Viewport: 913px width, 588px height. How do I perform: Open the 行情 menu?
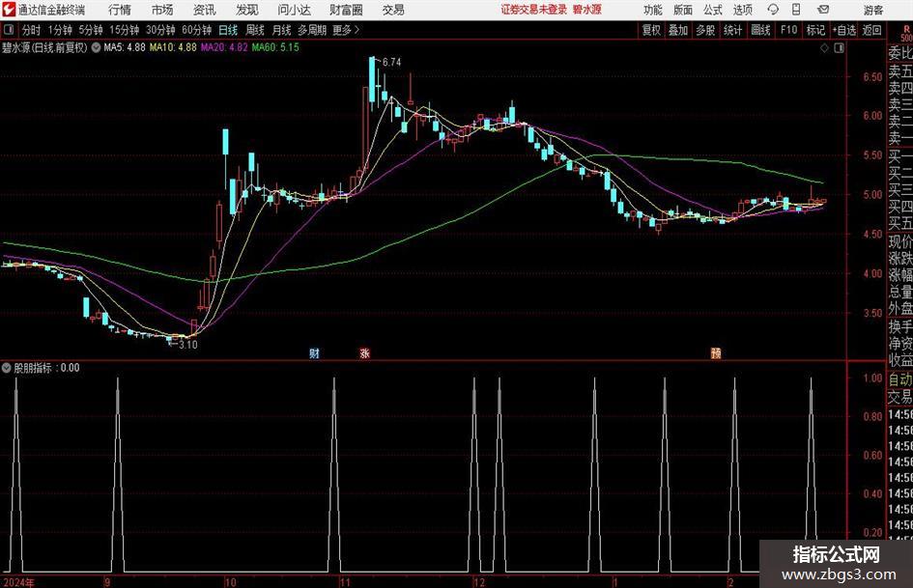click(120, 10)
